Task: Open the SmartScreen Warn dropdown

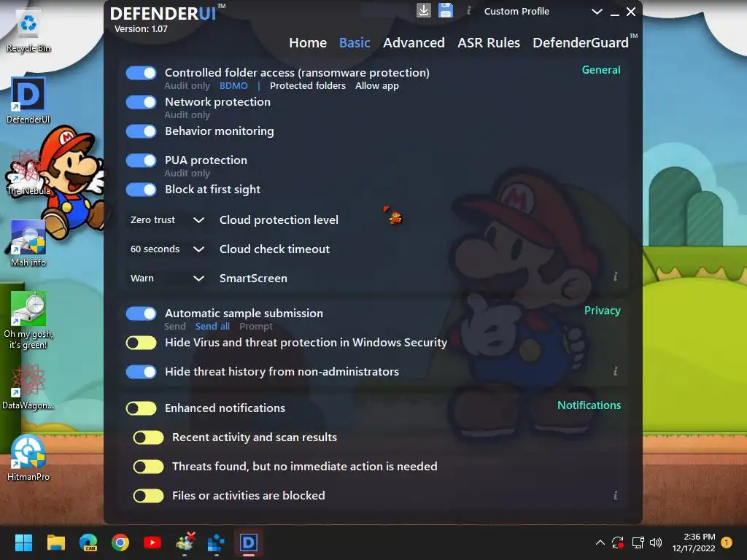Action: 167,278
